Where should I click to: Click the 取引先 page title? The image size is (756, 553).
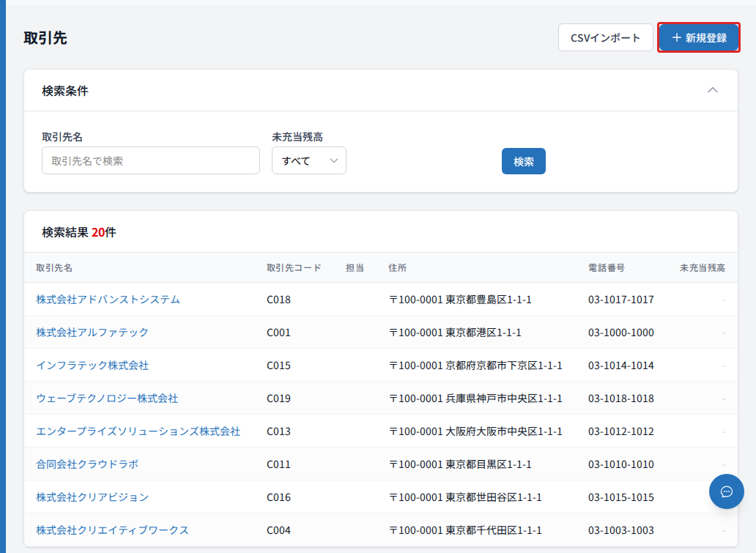(45, 37)
